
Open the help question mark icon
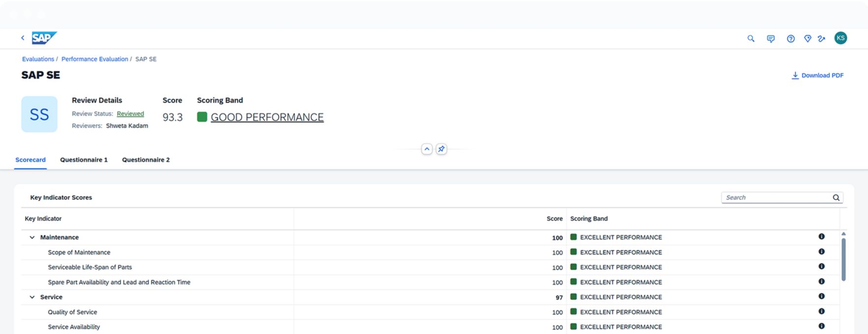click(790, 38)
